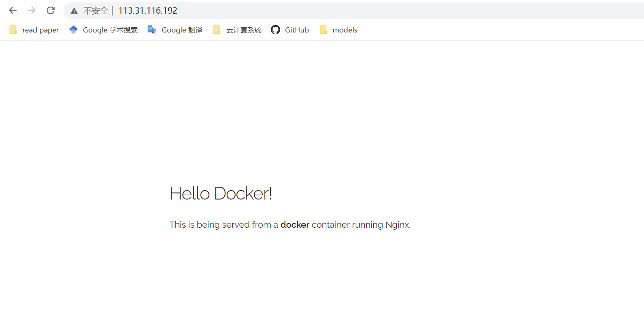
Task: Click the forward navigation arrow
Action: (31, 10)
